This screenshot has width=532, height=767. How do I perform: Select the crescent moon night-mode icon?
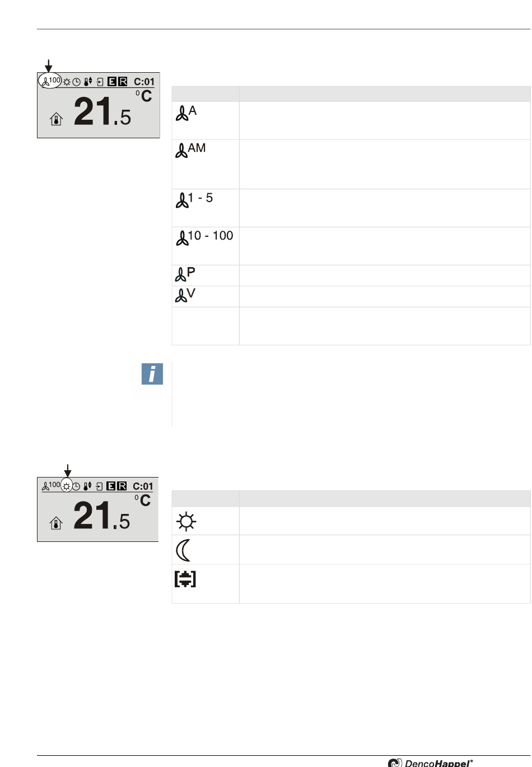click(x=183, y=550)
